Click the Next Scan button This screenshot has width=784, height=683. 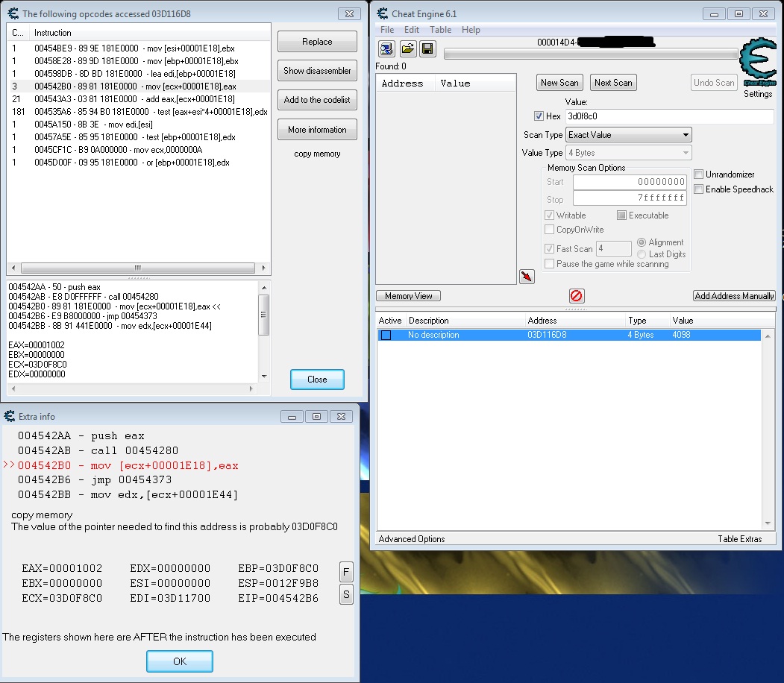612,82
